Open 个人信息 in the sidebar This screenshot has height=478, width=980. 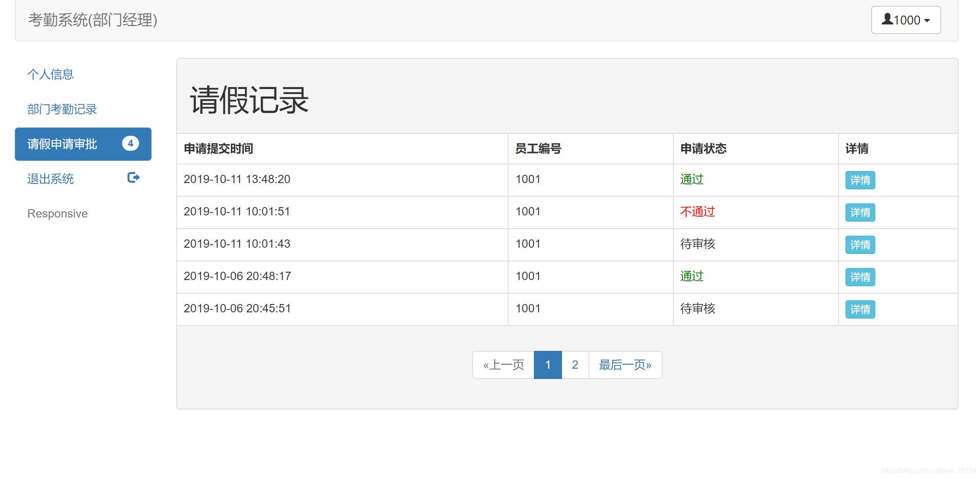coord(50,75)
